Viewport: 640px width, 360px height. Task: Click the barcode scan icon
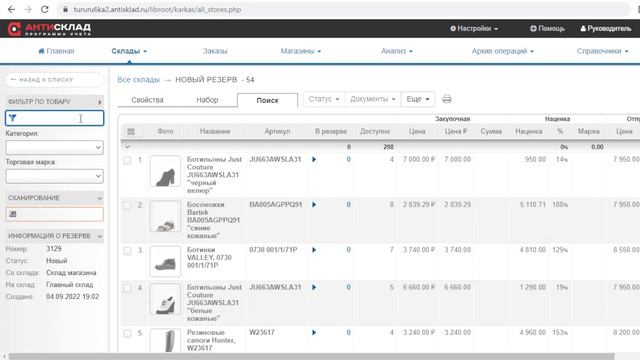click(x=13, y=214)
